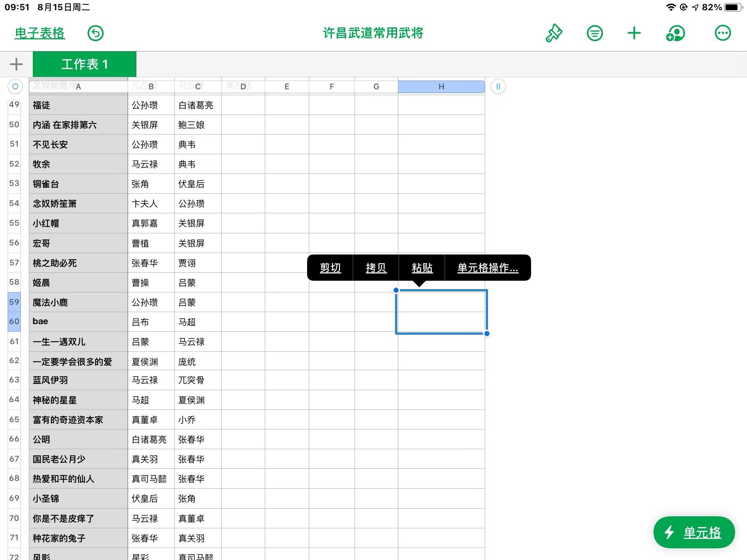
Task: Expand 单元格操作... menu option
Action: pyautogui.click(x=488, y=268)
